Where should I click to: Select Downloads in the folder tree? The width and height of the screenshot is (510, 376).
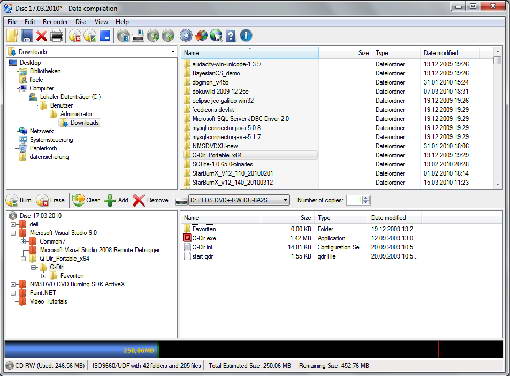coord(84,123)
